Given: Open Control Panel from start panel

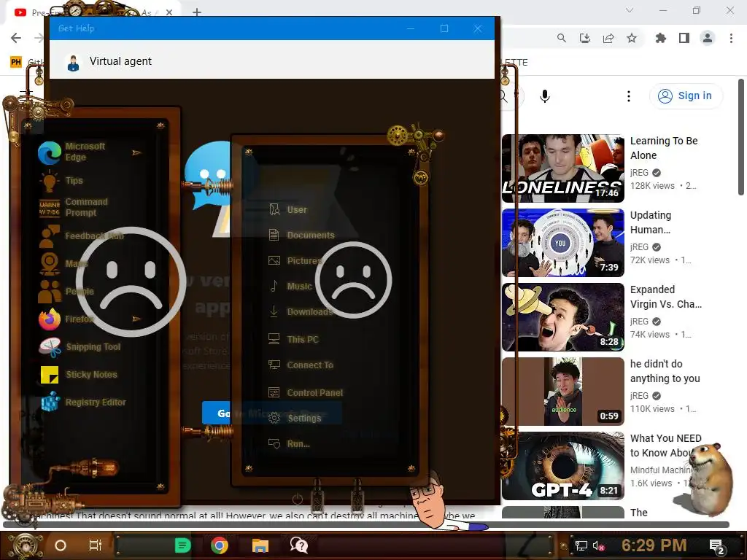Looking at the screenshot, I should click(x=306, y=392).
